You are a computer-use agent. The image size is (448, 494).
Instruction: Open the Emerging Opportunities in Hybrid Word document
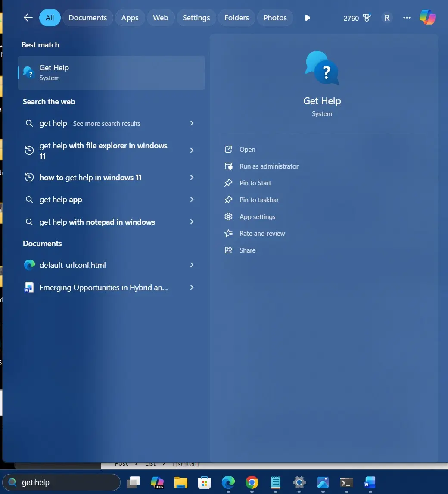pyautogui.click(x=104, y=288)
